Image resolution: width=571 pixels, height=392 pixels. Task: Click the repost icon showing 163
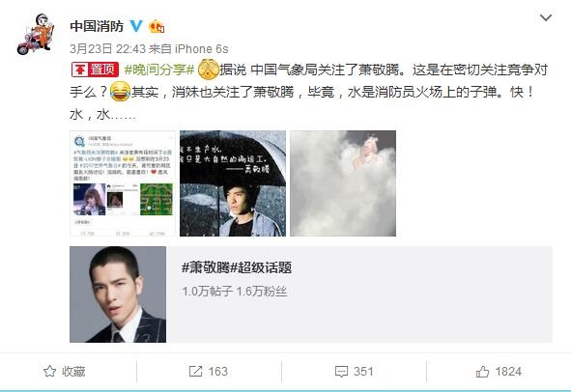[x=209, y=372]
